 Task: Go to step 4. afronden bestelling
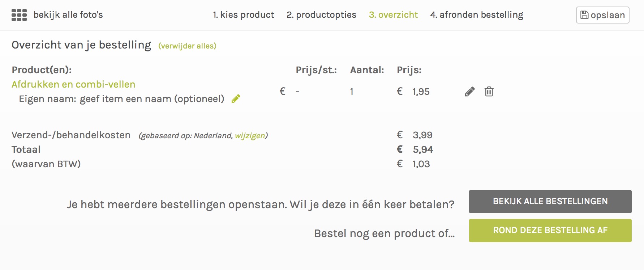477,15
